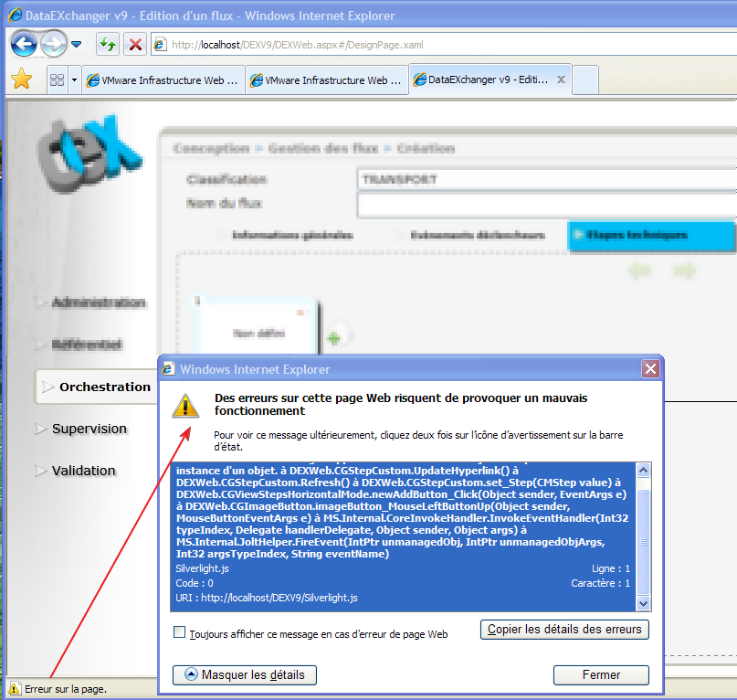
Task: Expand the Validation menu section
Action: pos(83,471)
